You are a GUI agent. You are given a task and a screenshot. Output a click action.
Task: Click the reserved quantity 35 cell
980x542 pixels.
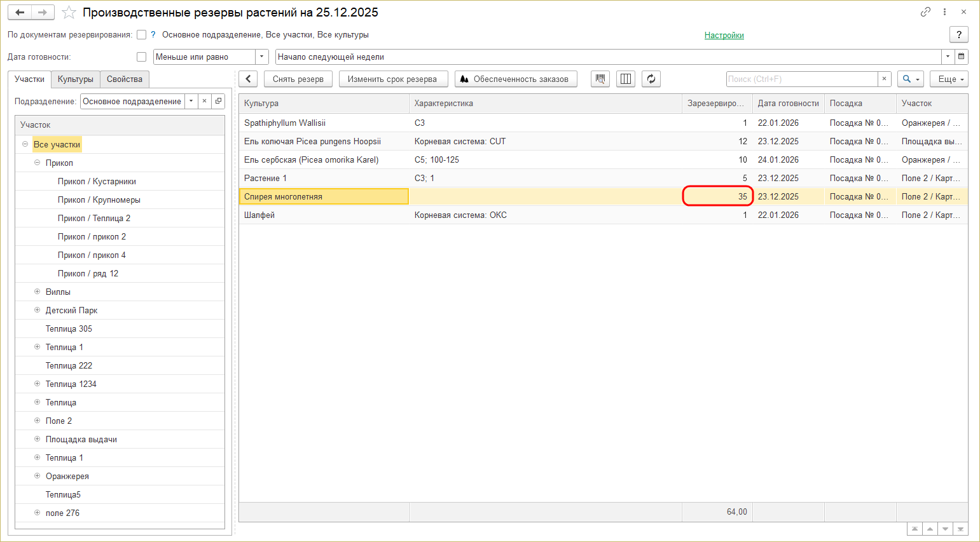(x=717, y=196)
